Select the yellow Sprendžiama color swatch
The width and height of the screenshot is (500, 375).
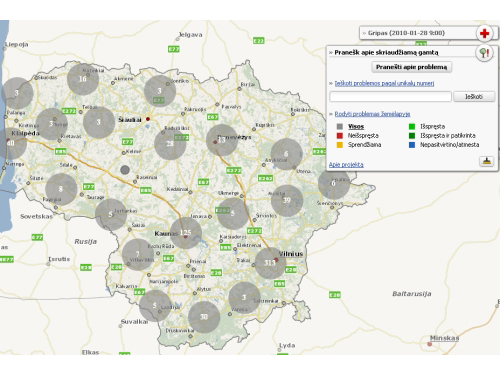pyautogui.click(x=340, y=145)
